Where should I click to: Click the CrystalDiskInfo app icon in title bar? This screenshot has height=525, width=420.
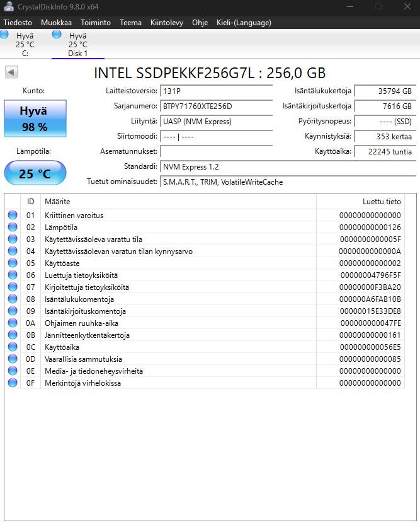(8, 6)
